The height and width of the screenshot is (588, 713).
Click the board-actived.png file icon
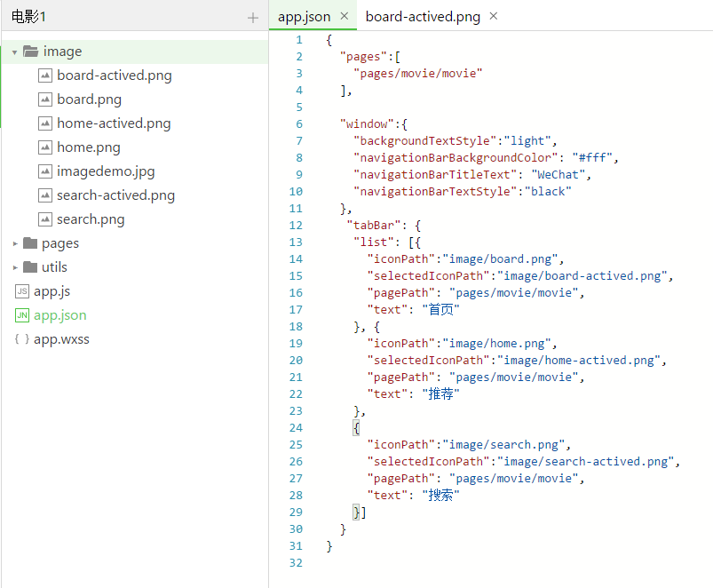pyautogui.click(x=45, y=75)
